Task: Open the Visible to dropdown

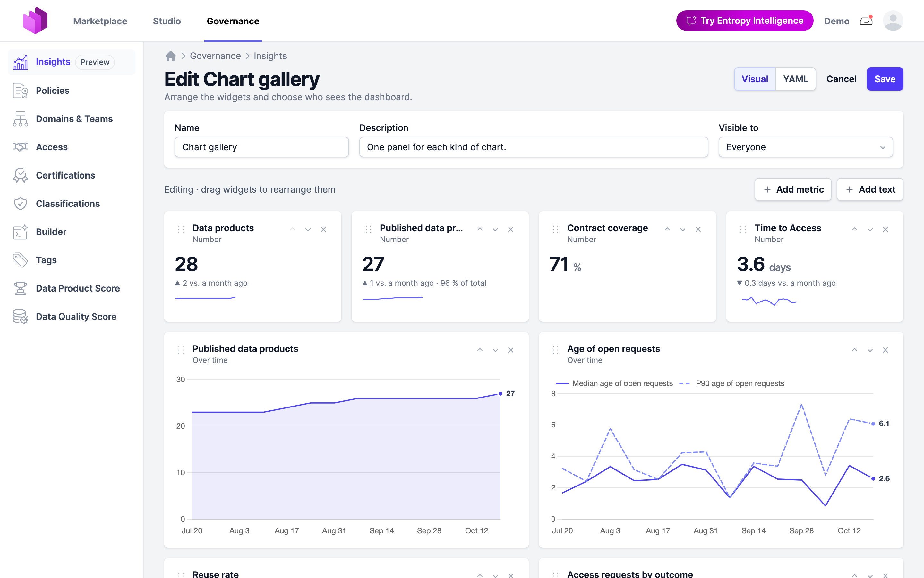Action: pyautogui.click(x=805, y=147)
